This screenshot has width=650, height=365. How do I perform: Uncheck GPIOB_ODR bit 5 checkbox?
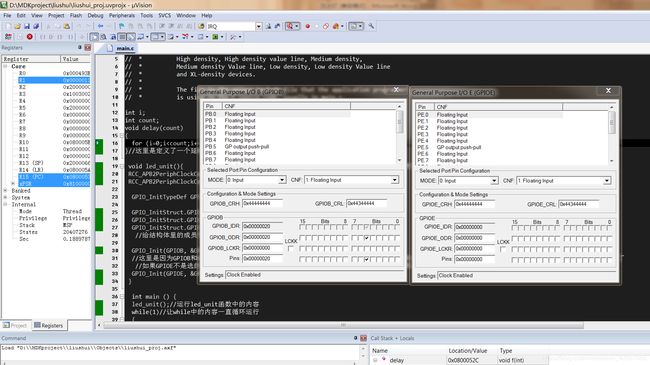(366, 238)
